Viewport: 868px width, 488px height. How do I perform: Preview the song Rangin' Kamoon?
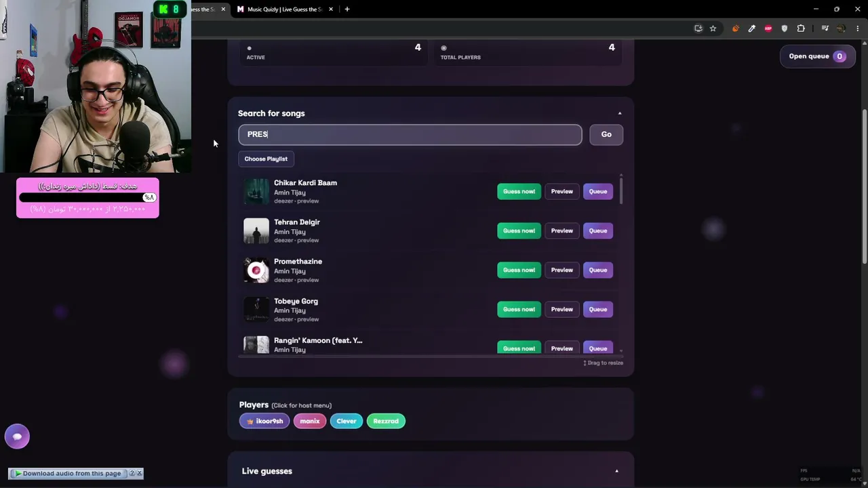click(x=561, y=348)
